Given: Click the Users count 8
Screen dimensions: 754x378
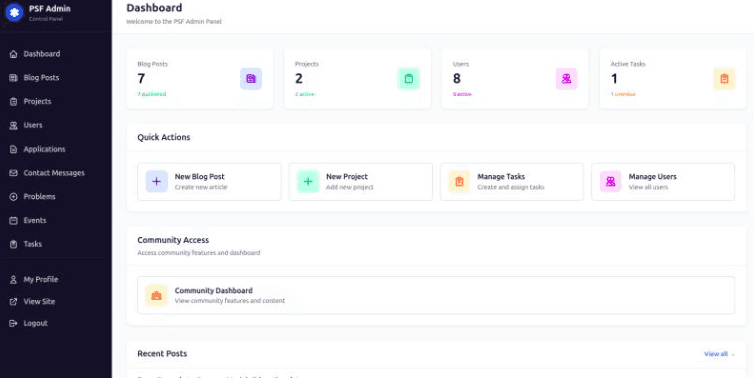Looking at the screenshot, I should (x=456, y=79).
